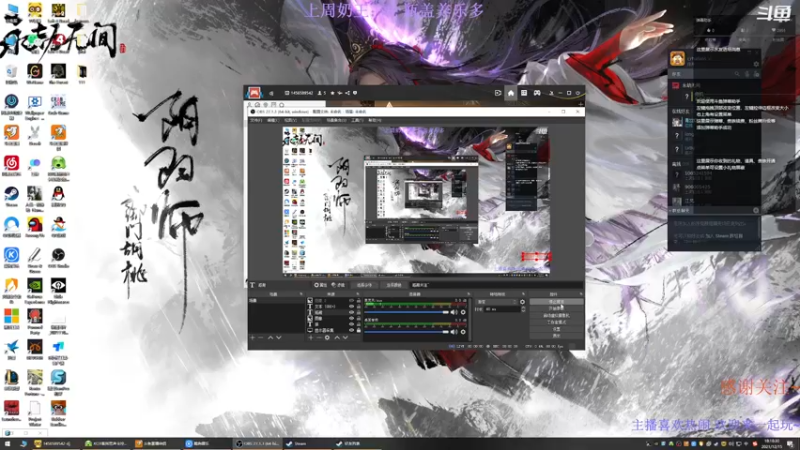Pop out the Controls dock via header icon
The width and height of the screenshot is (800, 450).
581,294
